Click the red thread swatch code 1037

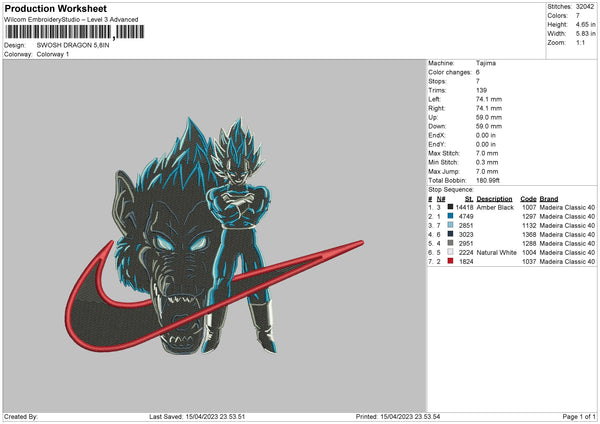pyautogui.click(x=450, y=261)
